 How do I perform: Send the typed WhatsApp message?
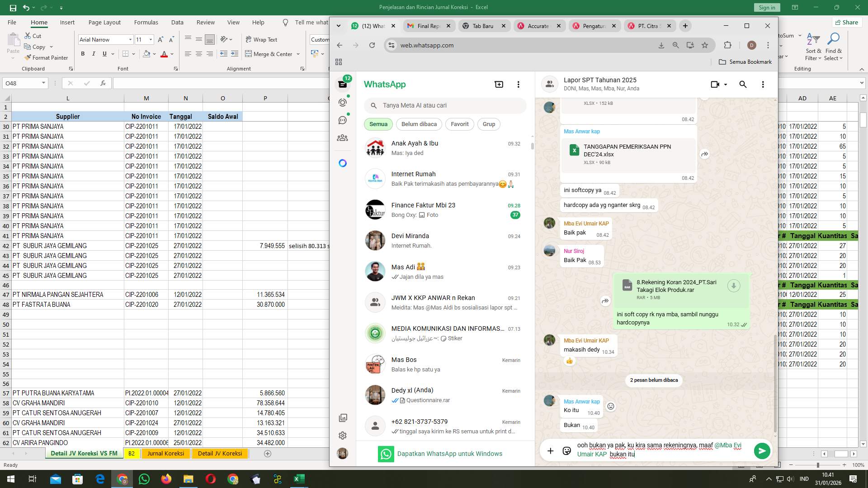[762, 450]
